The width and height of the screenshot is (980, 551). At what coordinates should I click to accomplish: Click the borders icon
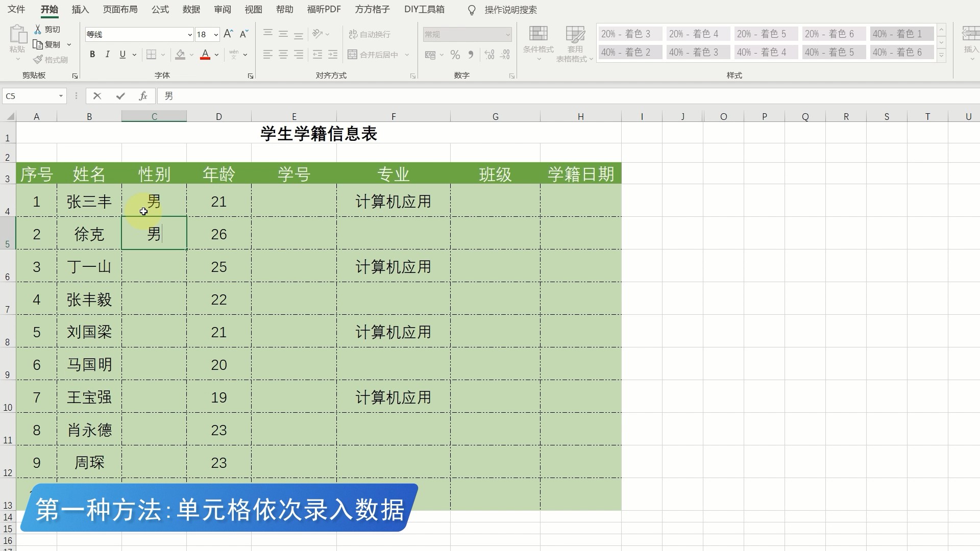(151, 55)
